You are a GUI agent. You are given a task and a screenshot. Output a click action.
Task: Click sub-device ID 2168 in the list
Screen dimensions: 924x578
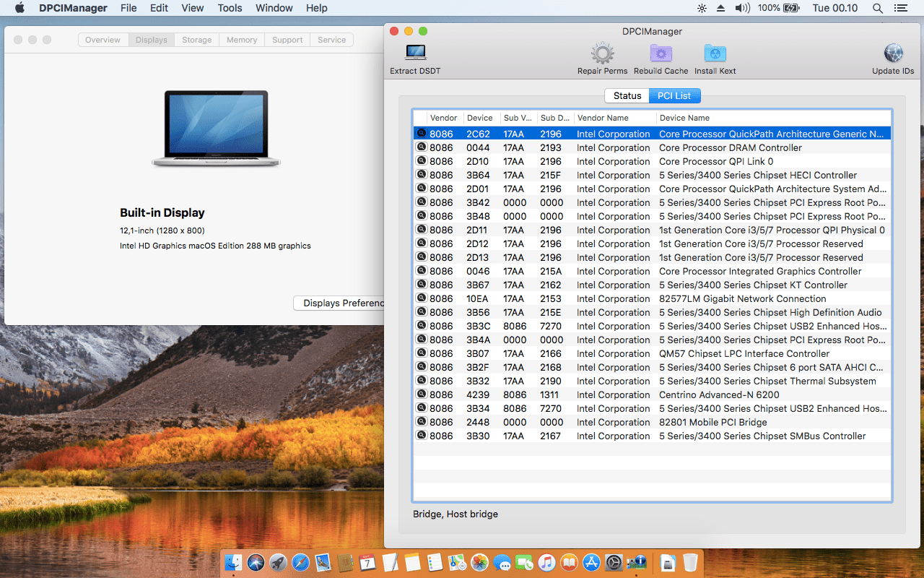pyautogui.click(x=551, y=367)
